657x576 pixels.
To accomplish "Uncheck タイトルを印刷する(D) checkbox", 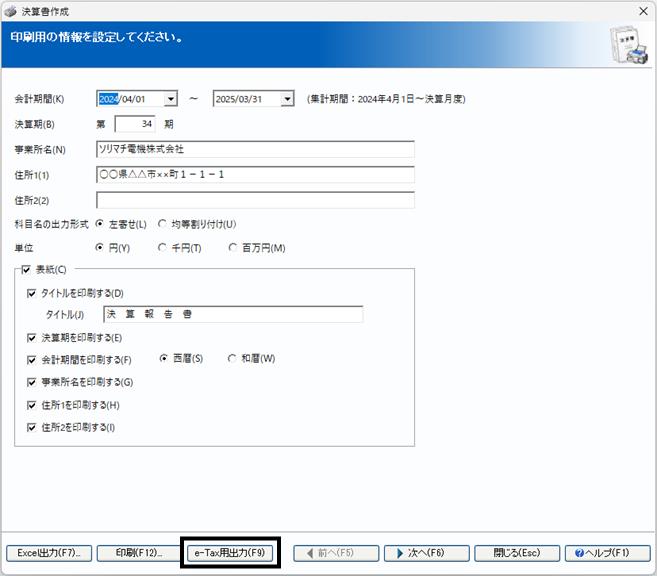I will point(31,293).
